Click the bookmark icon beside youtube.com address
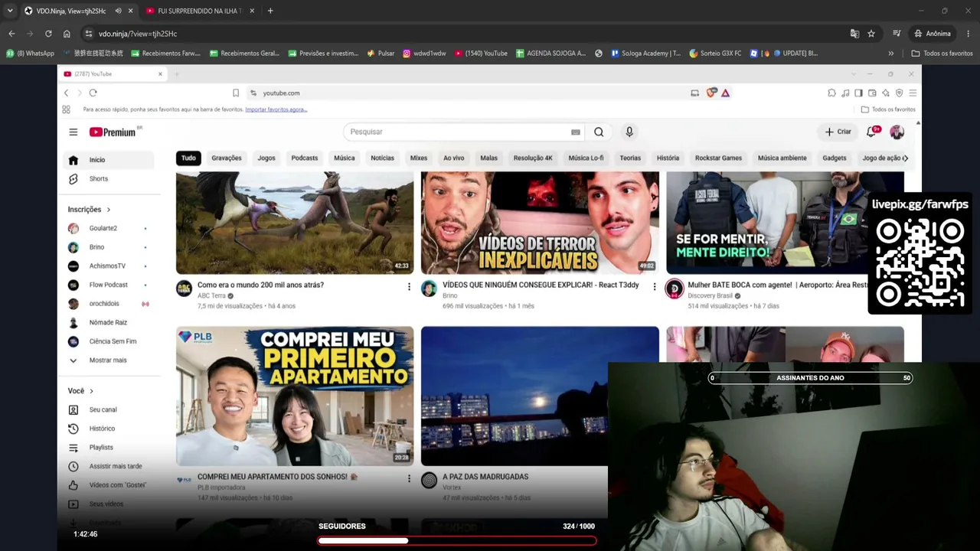This screenshot has width=980, height=551. 236,93
